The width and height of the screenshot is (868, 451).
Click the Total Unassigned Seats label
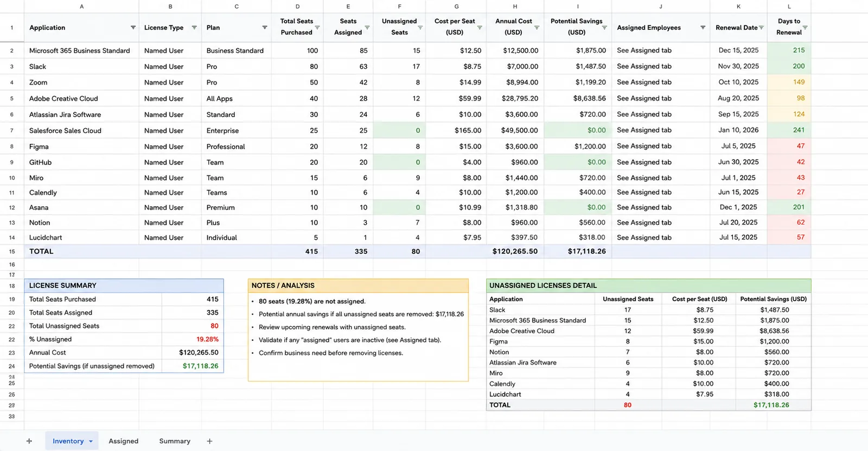[x=64, y=326]
